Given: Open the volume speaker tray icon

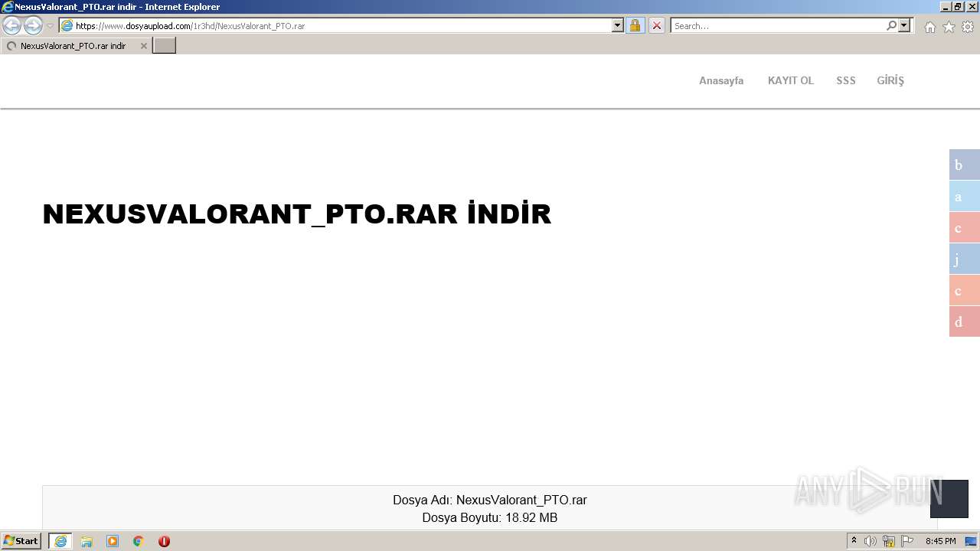Looking at the screenshot, I should (871, 541).
